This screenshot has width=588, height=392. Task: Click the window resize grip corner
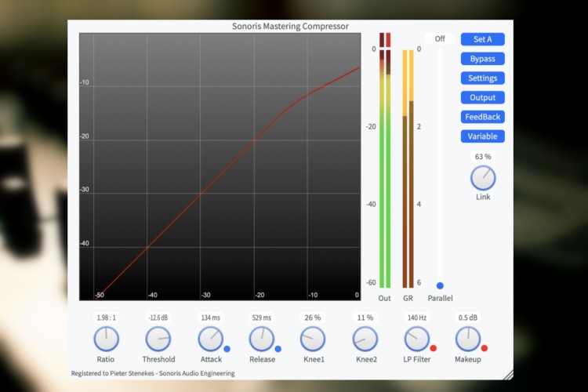[508, 375]
